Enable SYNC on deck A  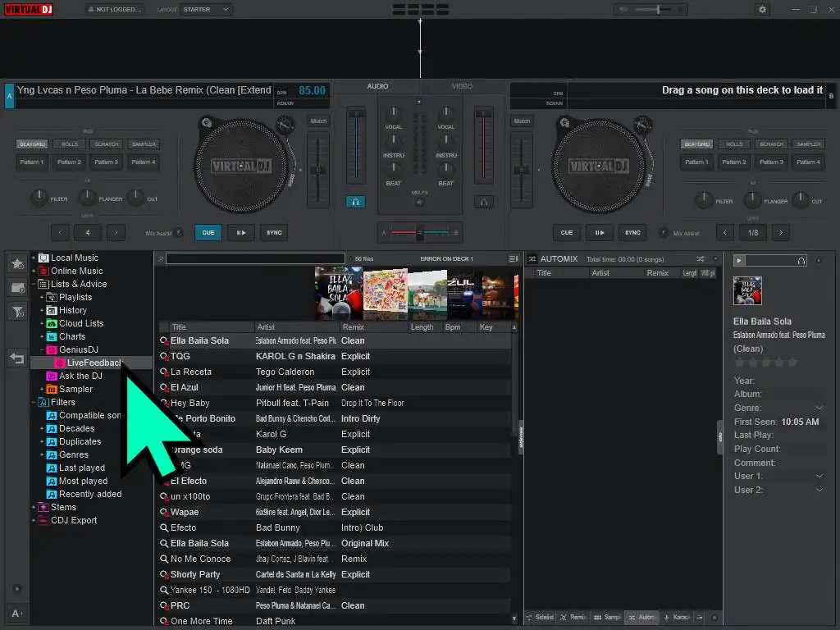pyautogui.click(x=274, y=232)
